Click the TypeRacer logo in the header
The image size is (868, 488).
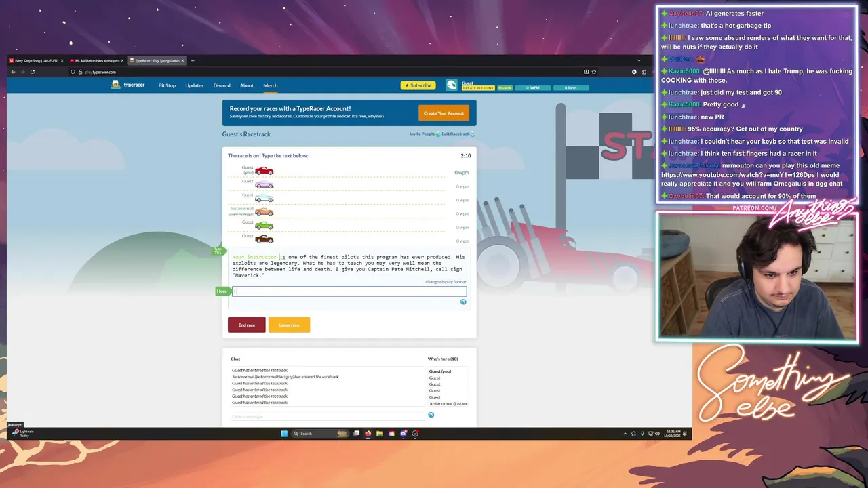click(128, 85)
